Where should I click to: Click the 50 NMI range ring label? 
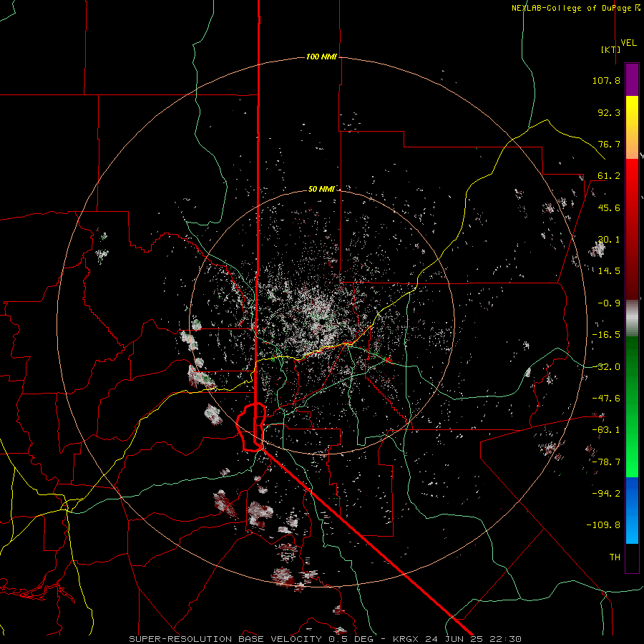(321, 189)
